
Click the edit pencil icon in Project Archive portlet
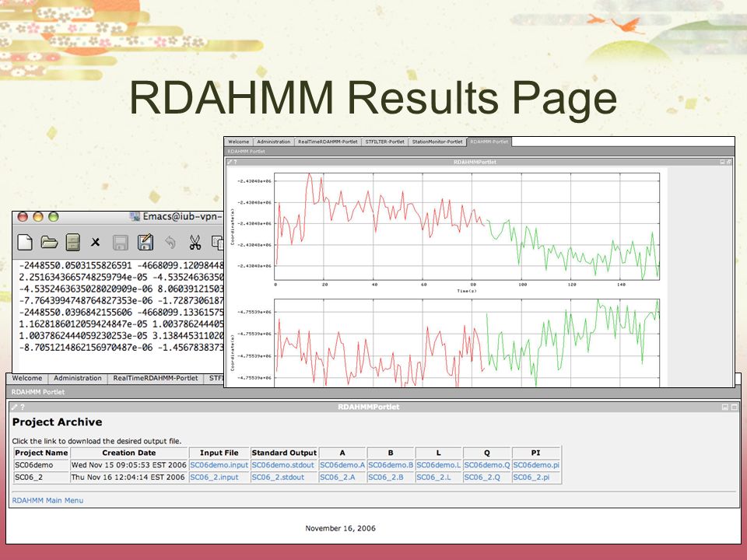tap(15, 407)
